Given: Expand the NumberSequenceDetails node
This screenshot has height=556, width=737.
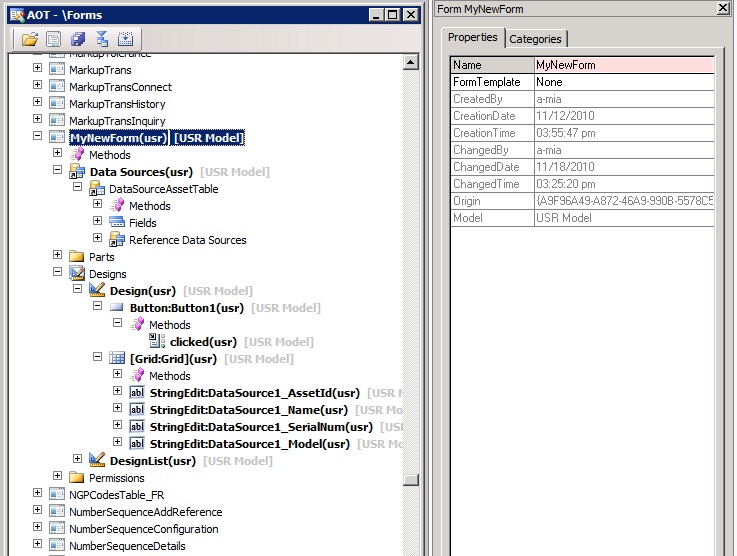Looking at the screenshot, I should coord(37,543).
